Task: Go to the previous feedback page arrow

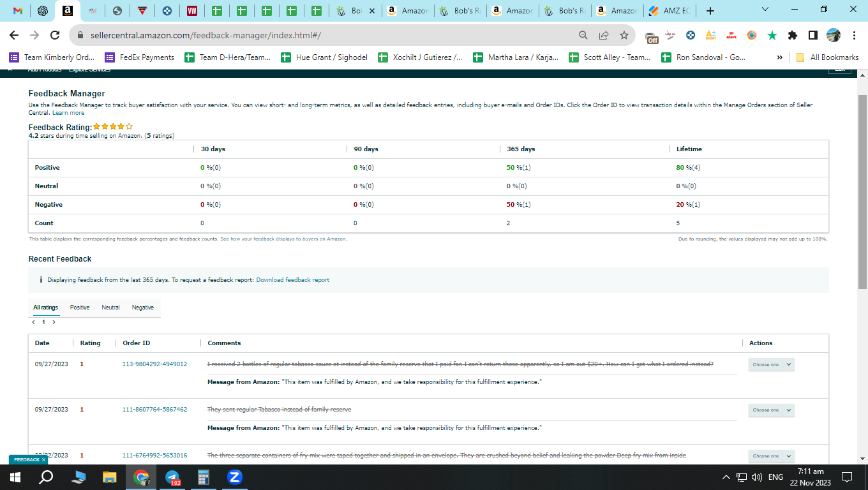Action: pos(33,322)
